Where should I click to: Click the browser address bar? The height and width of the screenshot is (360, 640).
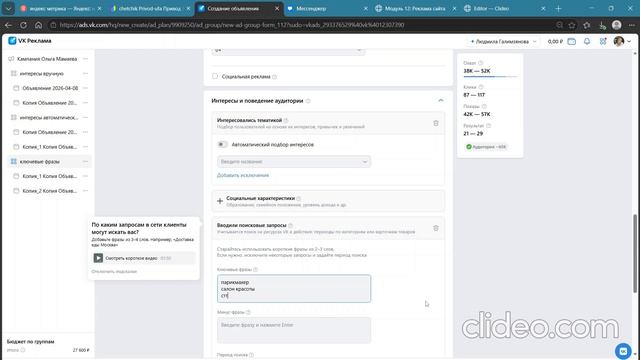click(x=302, y=25)
